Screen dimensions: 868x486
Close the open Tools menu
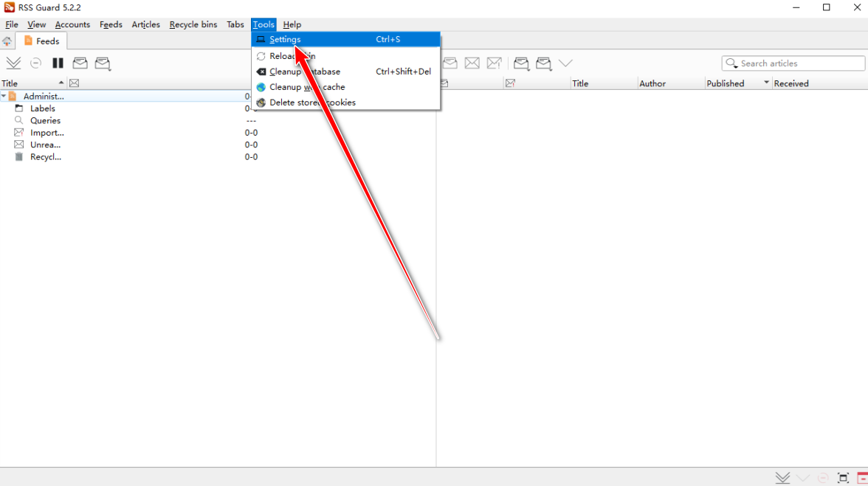coord(263,24)
